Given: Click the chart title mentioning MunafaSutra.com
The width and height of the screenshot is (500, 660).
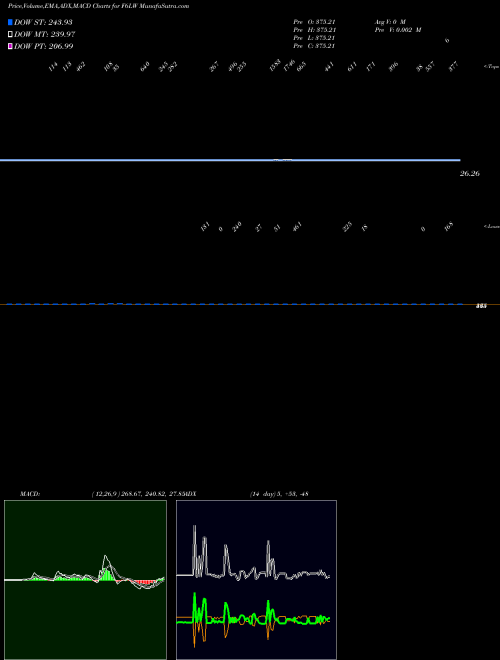Looking at the screenshot, I should click(x=98, y=6).
